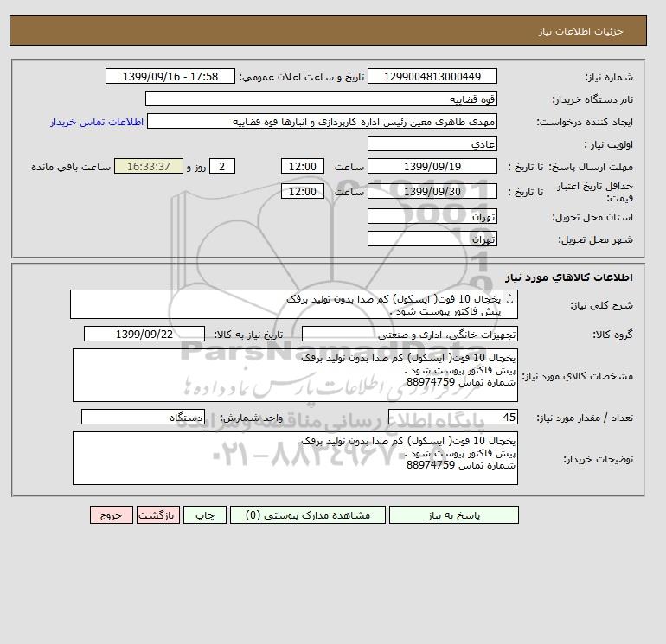Click the 'واحد شمارش:' label

click(251, 418)
